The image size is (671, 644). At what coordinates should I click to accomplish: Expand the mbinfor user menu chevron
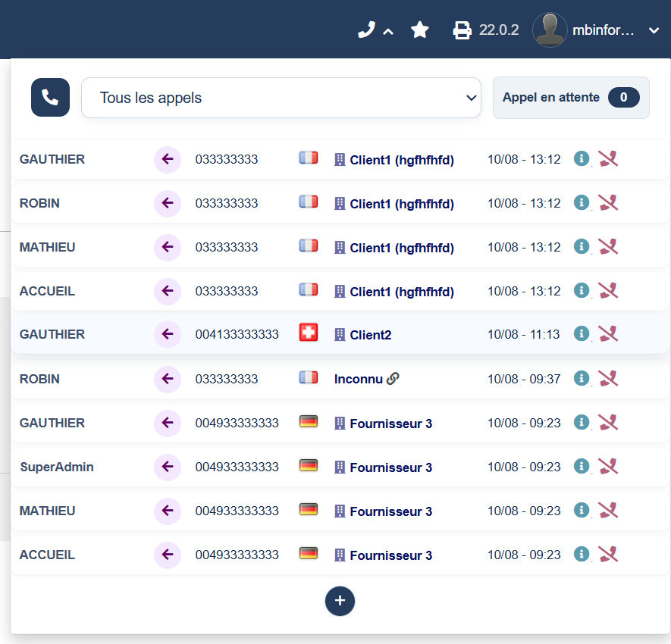click(x=654, y=30)
